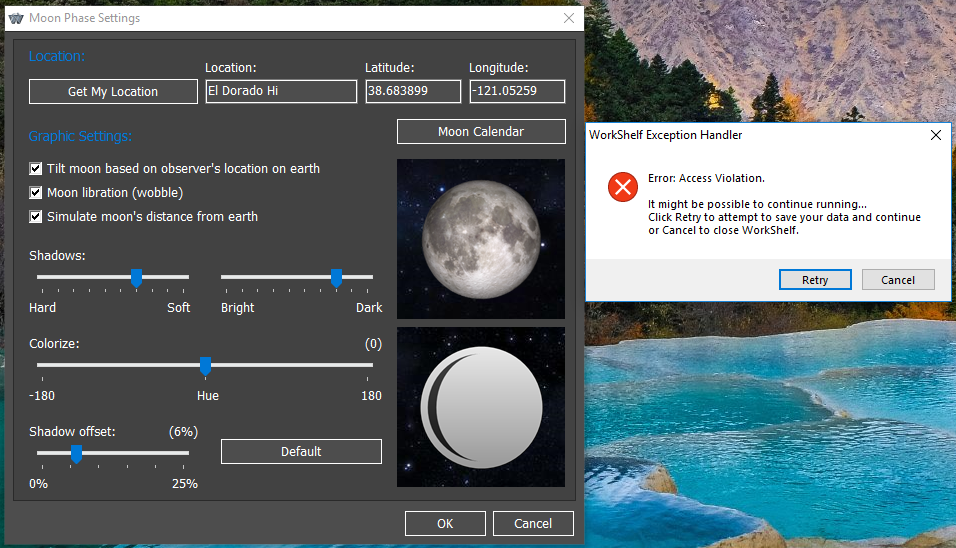Viewport: 956px width, 548px height.
Task: Click the red error icon in dialog
Action: coord(623,186)
